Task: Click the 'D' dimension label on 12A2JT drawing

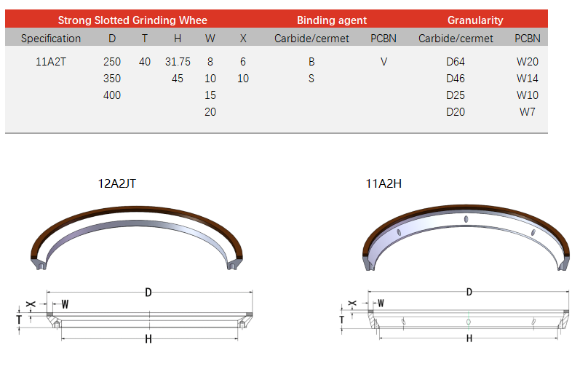Action: 148,293
